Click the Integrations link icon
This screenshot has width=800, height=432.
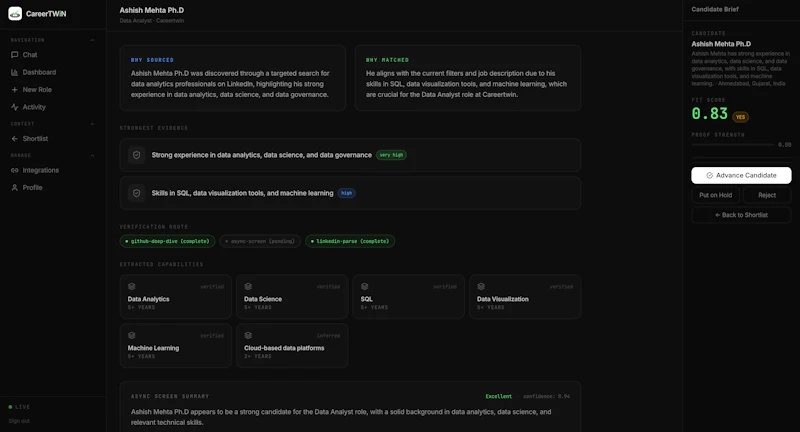(14, 170)
